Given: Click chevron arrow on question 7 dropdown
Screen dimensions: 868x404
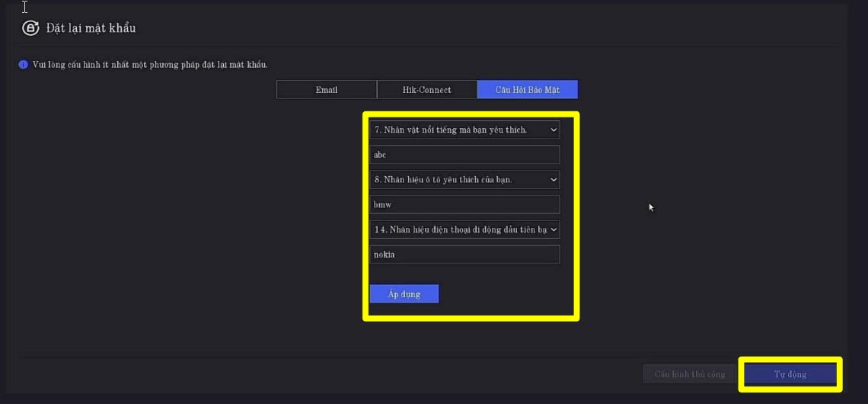Looking at the screenshot, I should tap(554, 130).
